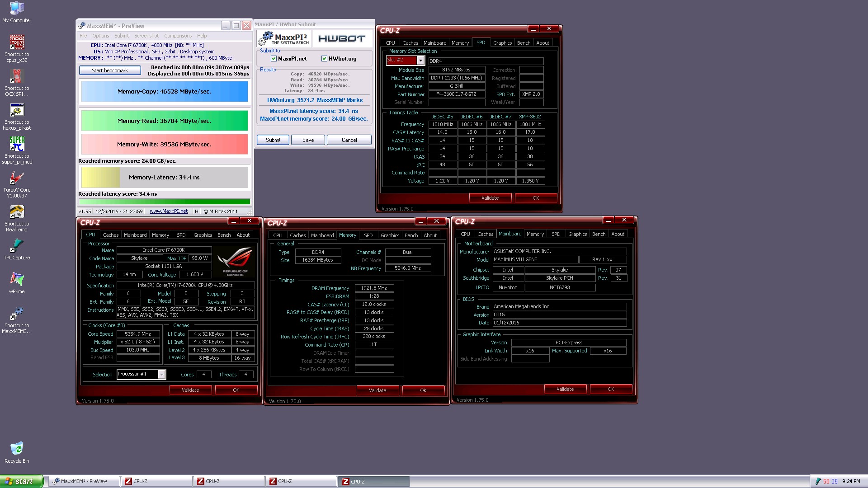Click Validate in CPU-Z CPU window
Viewport: 868px width, 488px height.
tap(190, 390)
